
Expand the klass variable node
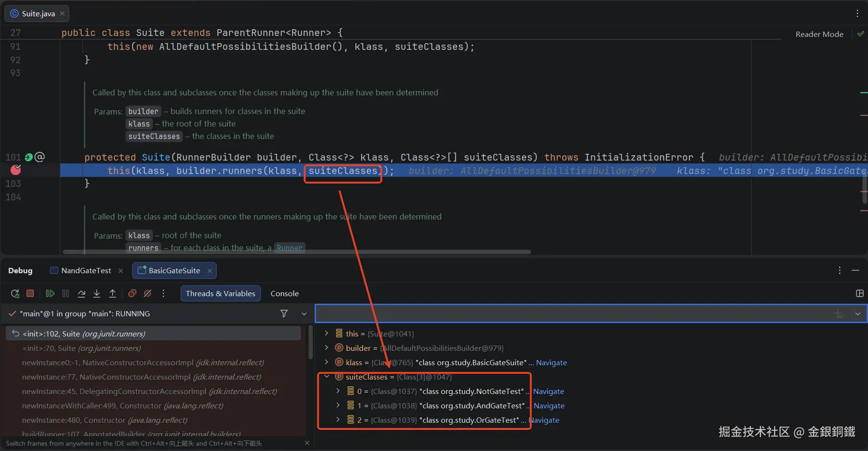(327, 362)
